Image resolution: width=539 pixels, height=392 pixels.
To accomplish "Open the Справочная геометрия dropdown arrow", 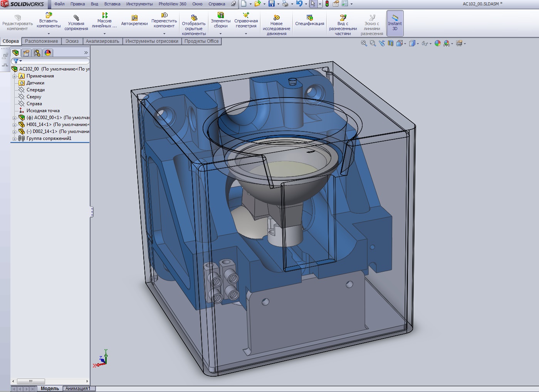I will [x=246, y=34].
